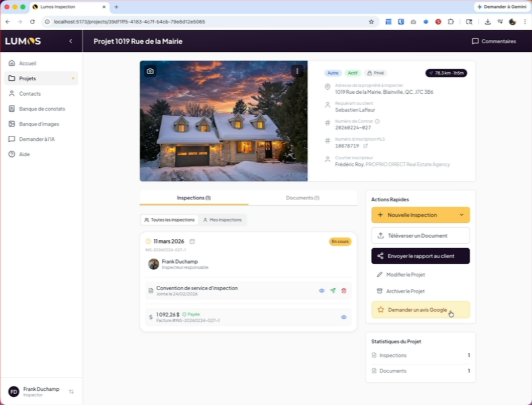The width and height of the screenshot is (532, 405).
Task: Open the MLS listing external link icon
Action: click(366, 146)
